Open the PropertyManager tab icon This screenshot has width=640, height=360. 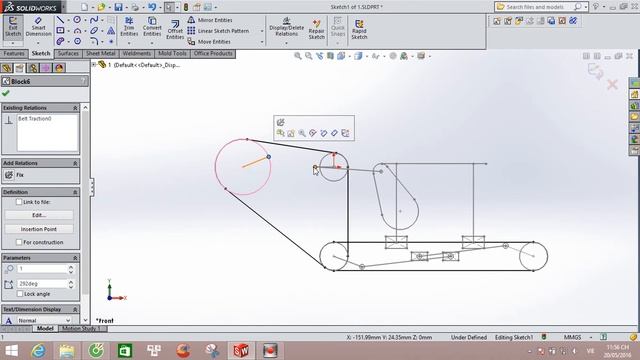pyautogui.click(x=20, y=68)
